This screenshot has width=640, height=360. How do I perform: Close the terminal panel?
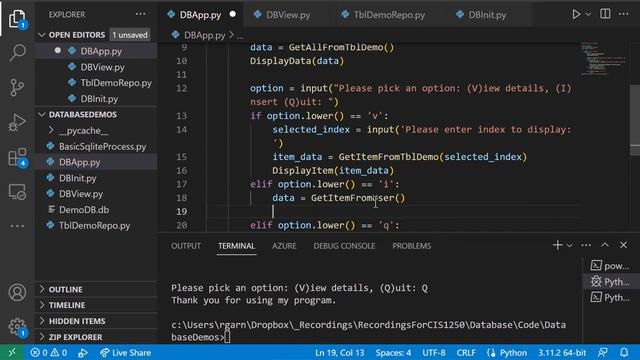click(623, 245)
